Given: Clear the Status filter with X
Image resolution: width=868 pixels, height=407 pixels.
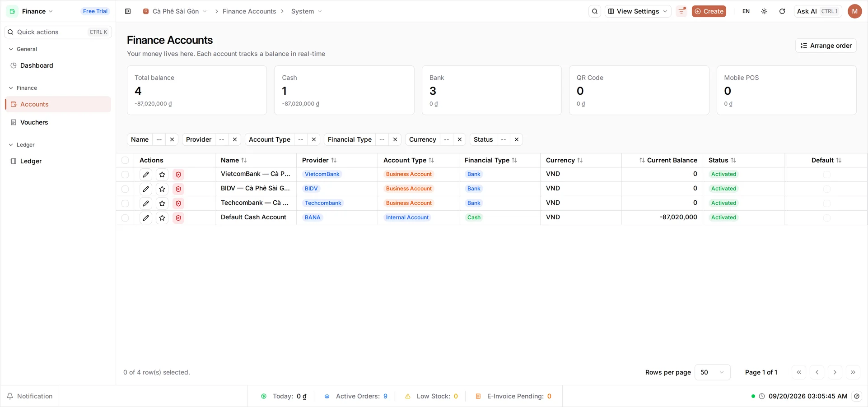Looking at the screenshot, I should click(517, 139).
